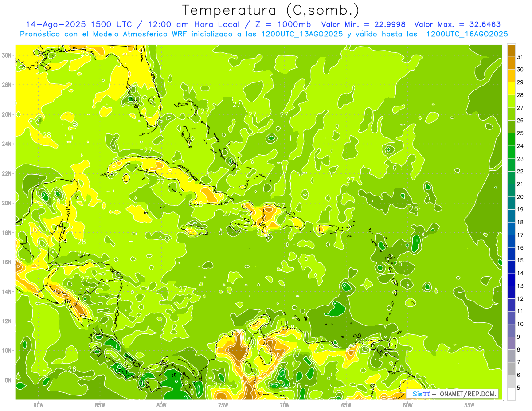Viewport: 532px width, 411px height.
Task: Click the "14" label on the color scale
Action: point(520,273)
